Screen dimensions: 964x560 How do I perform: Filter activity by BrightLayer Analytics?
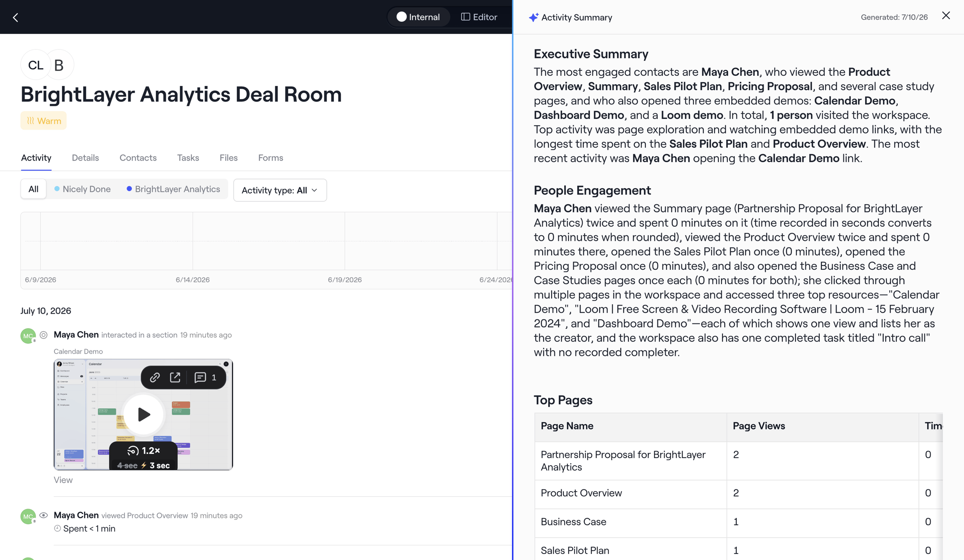click(x=174, y=189)
